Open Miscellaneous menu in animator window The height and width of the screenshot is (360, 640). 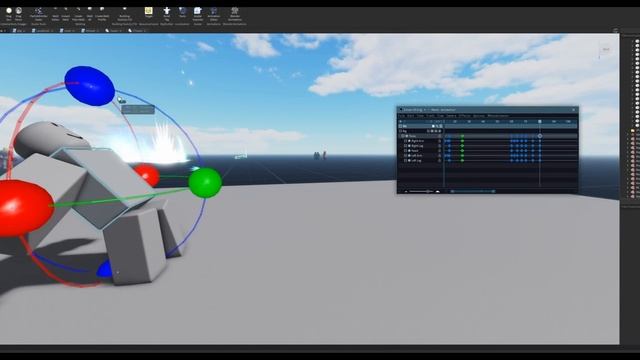click(x=498, y=116)
